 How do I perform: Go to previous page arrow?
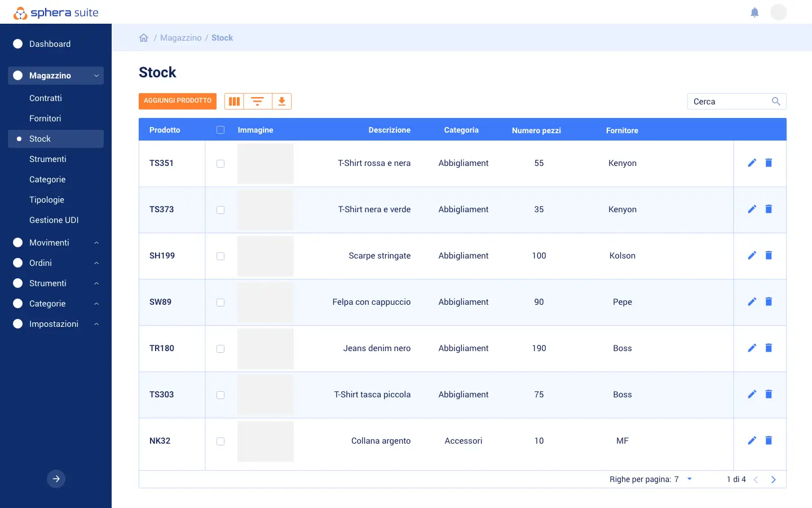click(756, 480)
